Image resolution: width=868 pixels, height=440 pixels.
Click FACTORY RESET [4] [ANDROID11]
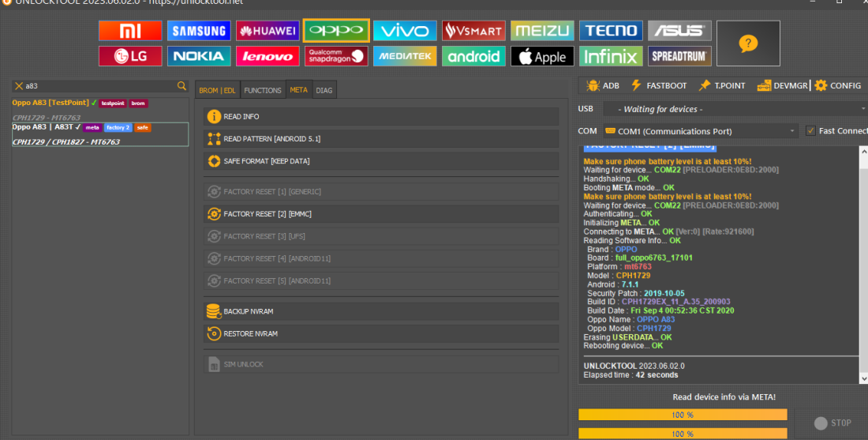[381, 259]
